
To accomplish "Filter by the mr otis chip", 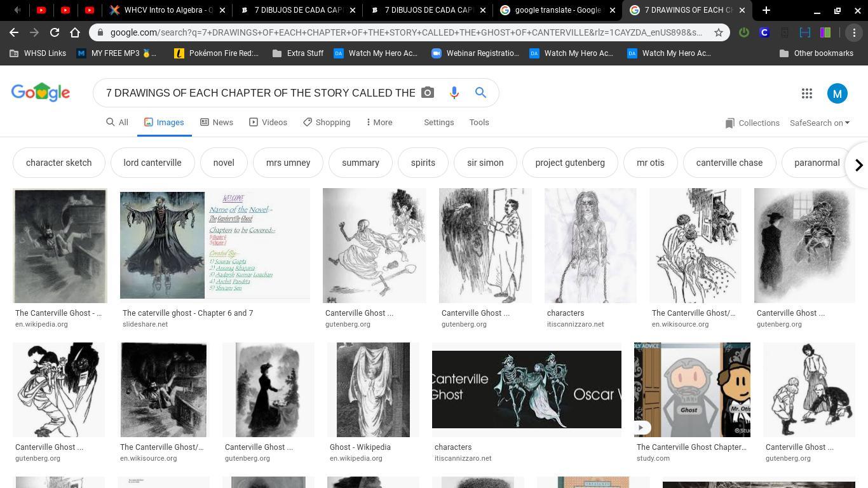I will tap(651, 163).
